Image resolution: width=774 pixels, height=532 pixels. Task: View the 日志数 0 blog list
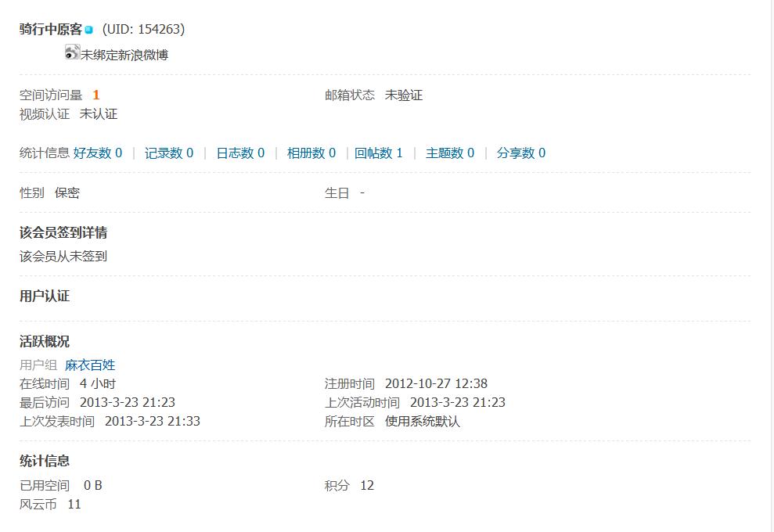(x=240, y=153)
